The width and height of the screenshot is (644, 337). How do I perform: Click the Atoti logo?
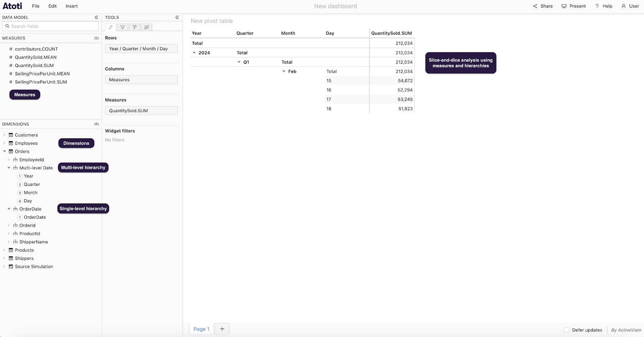pyautogui.click(x=12, y=6)
